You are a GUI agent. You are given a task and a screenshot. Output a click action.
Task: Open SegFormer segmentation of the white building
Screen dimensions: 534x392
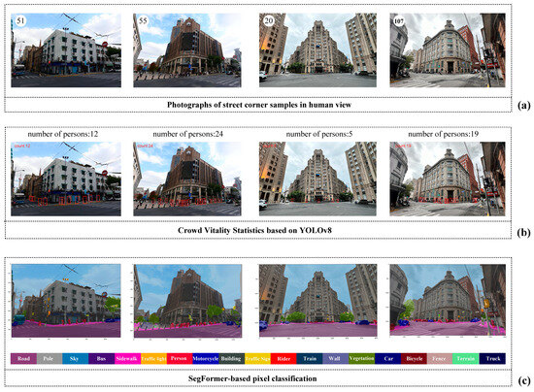[66, 301]
